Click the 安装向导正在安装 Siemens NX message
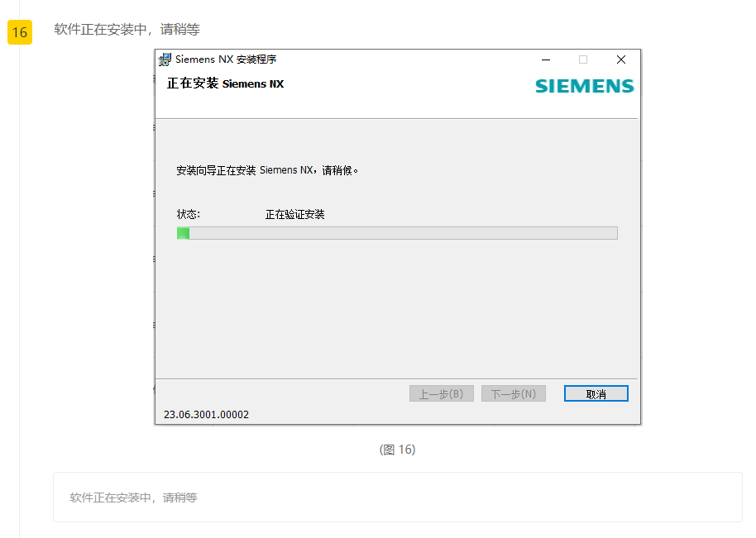756x538 pixels. pyautogui.click(x=267, y=170)
